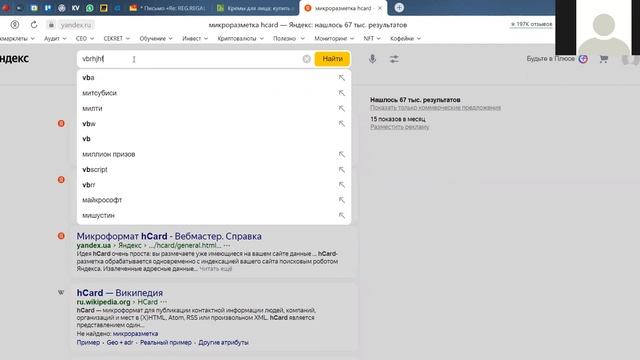Switch to the Кремы для лица tab

click(255, 8)
